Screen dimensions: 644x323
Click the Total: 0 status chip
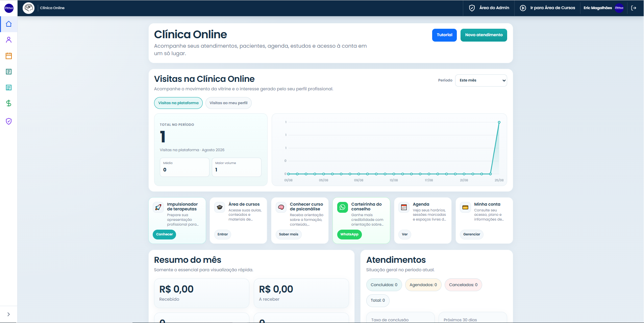(378, 300)
